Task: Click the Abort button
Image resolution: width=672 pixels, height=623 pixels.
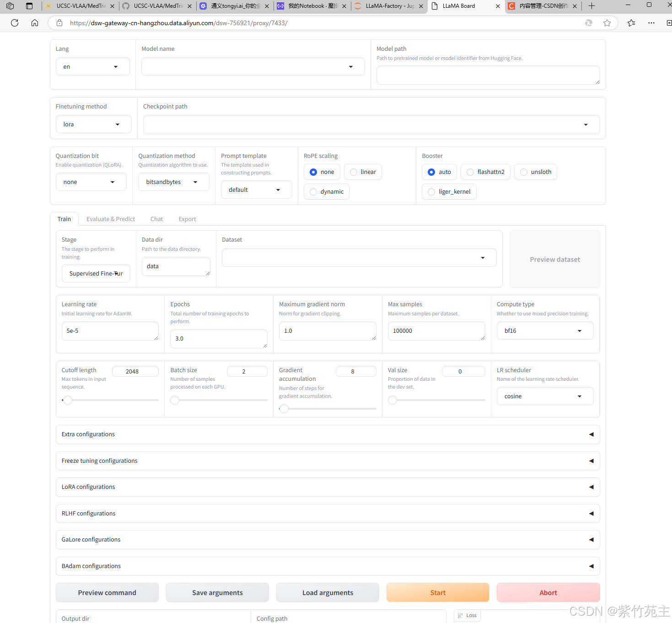Action: (x=548, y=593)
